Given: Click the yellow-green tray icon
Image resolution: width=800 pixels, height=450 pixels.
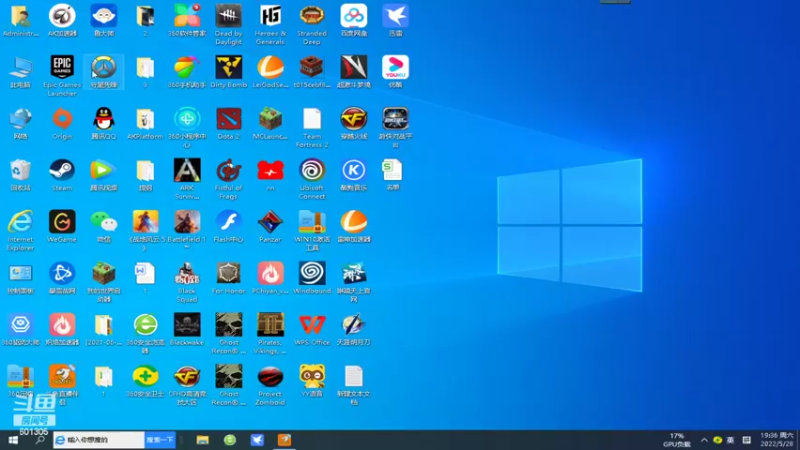Looking at the screenshot, I should [x=717, y=440].
